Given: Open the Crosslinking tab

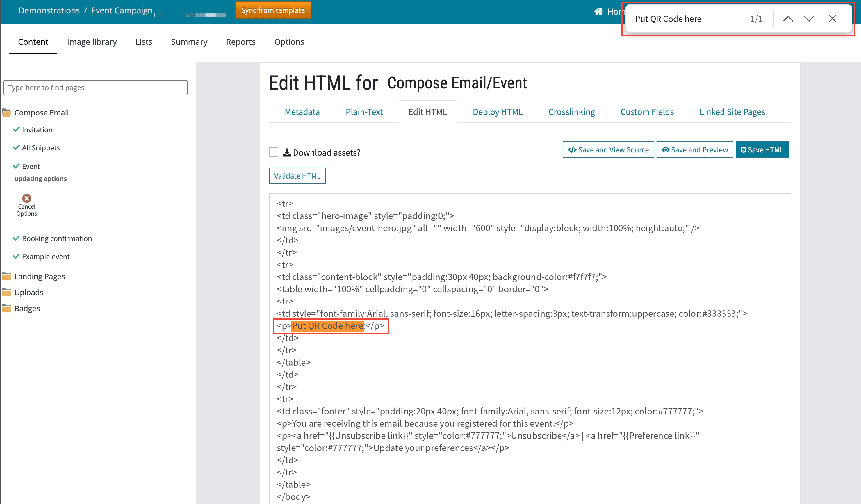Looking at the screenshot, I should [571, 112].
